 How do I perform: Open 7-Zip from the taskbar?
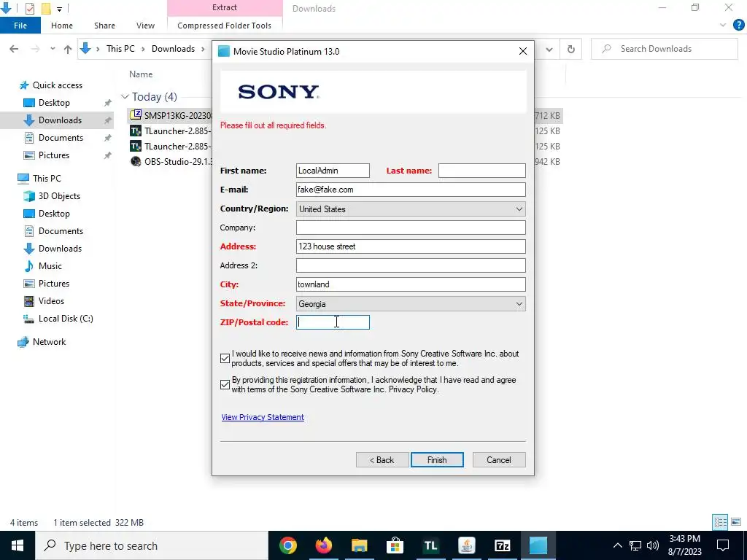pos(503,545)
